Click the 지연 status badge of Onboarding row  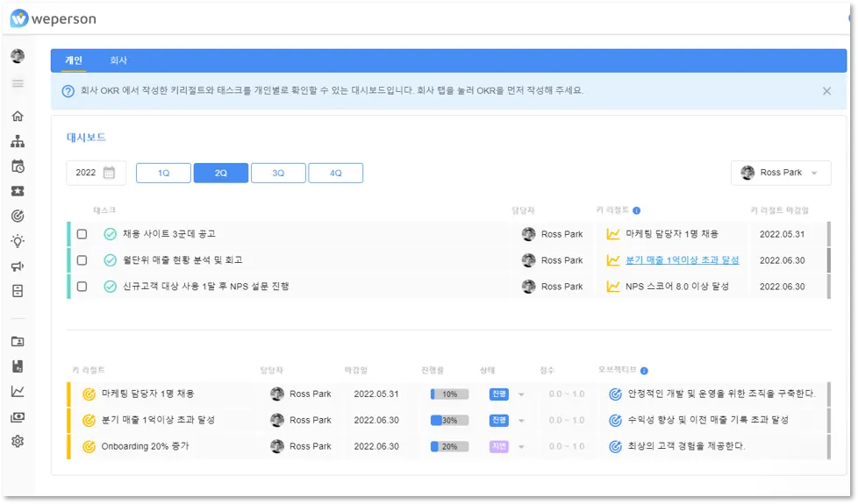(499, 447)
